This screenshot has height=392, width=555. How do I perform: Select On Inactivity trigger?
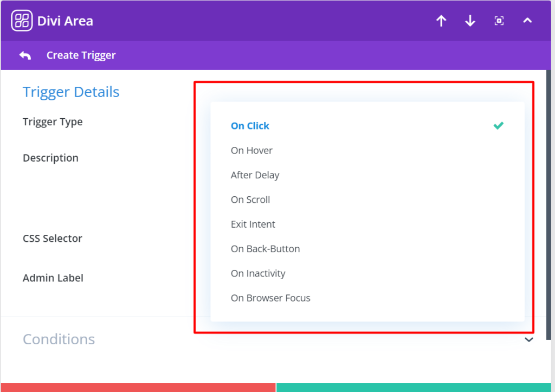[x=367, y=273]
